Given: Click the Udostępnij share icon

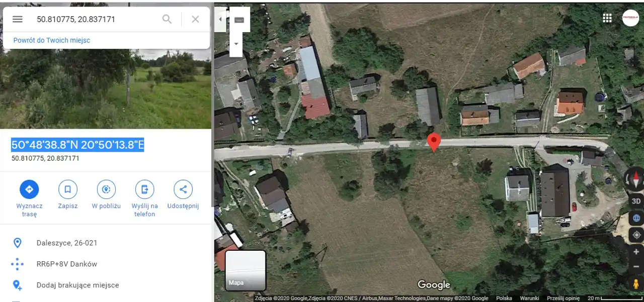Looking at the screenshot, I should pos(183,189).
